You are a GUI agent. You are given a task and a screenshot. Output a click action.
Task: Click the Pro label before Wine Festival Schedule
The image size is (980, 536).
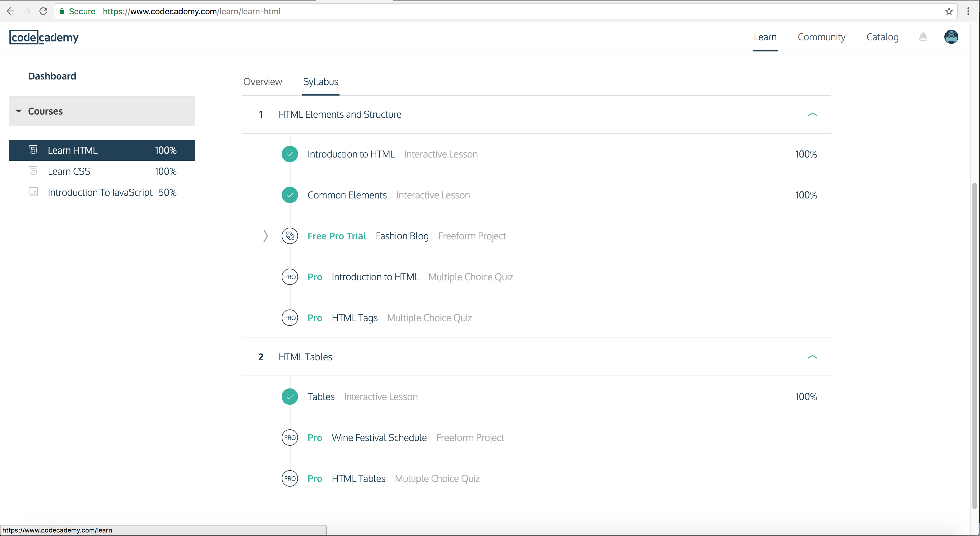315,438
